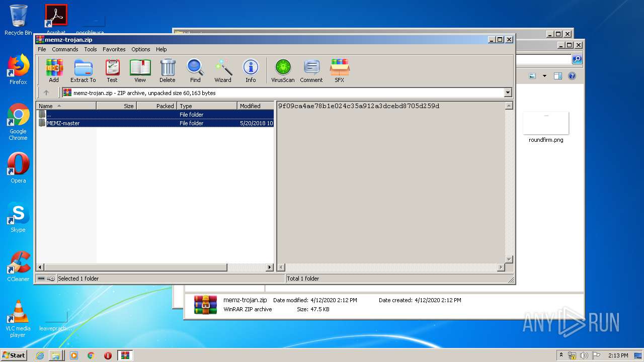Click the comment pane horizontal scroll right arrow
The width and height of the screenshot is (644, 362).
501,267
